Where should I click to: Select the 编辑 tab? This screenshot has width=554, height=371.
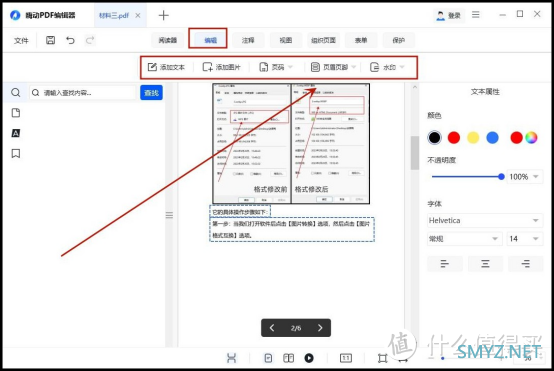210,40
